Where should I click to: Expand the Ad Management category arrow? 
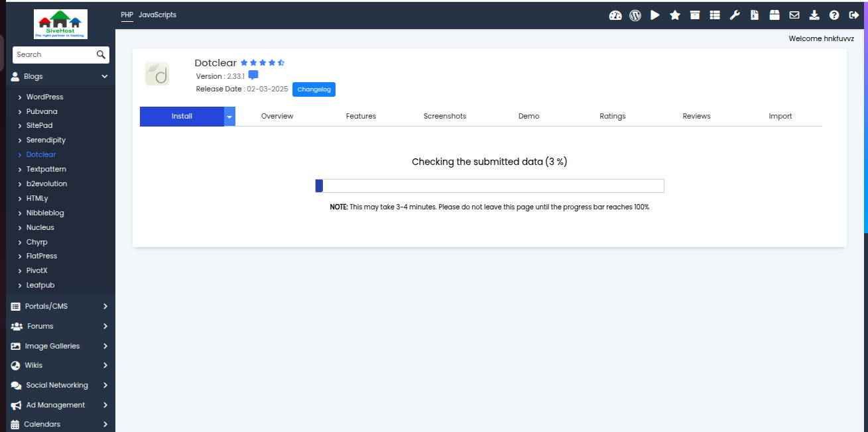105,405
